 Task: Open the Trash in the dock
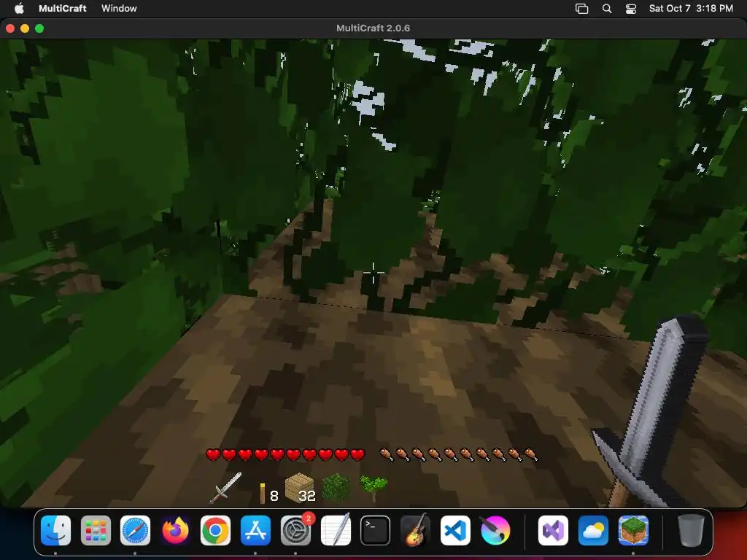tap(691, 530)
